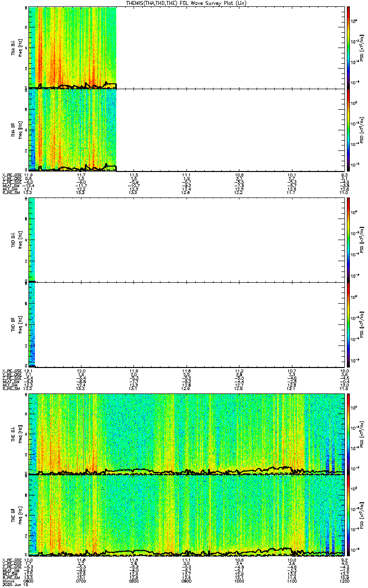Click the PSD color bar beside THA B-perpendicular
This screenshot has height=588, width=368.
(348, 48)
